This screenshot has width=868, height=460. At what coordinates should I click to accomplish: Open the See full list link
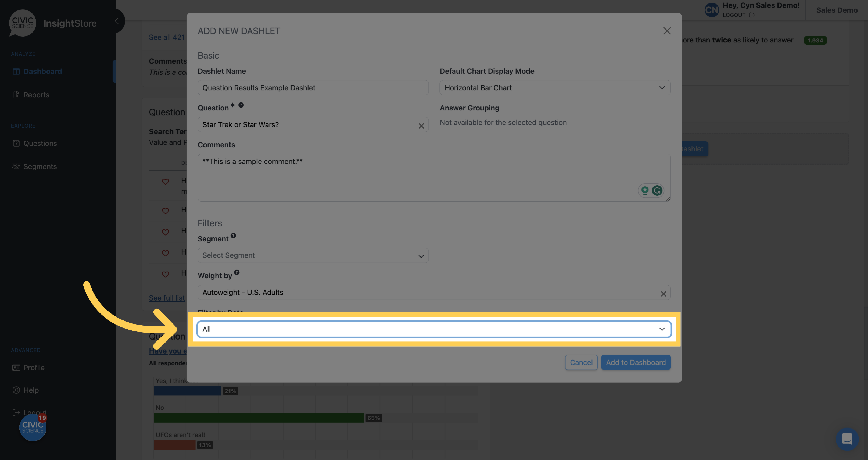pos(167,298)
